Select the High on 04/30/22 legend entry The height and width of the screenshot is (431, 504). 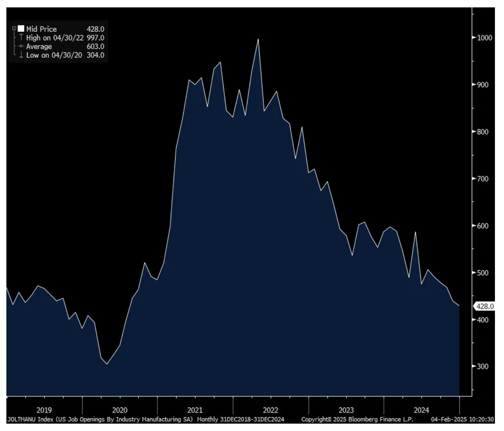coord(55,38)
